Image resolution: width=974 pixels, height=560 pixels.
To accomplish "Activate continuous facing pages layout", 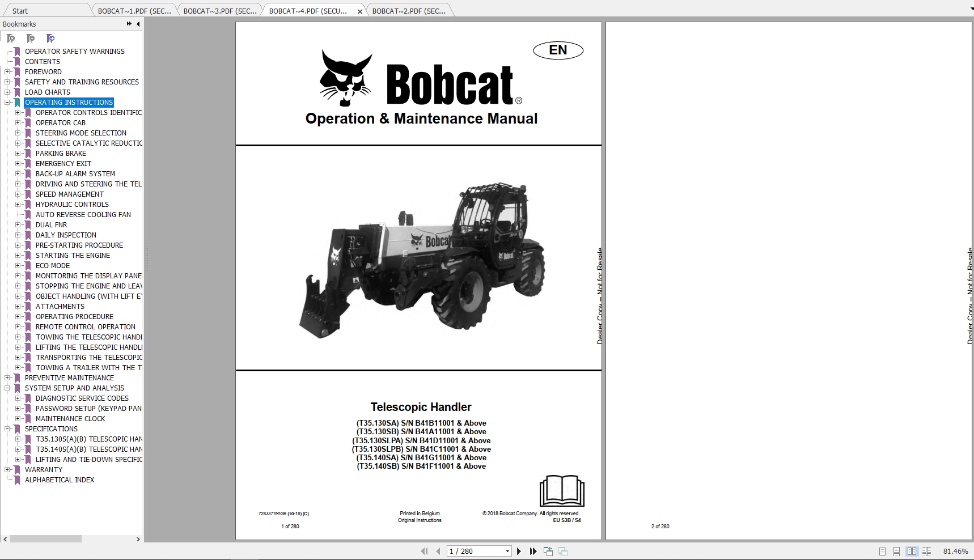I will (x=927, y=551).
